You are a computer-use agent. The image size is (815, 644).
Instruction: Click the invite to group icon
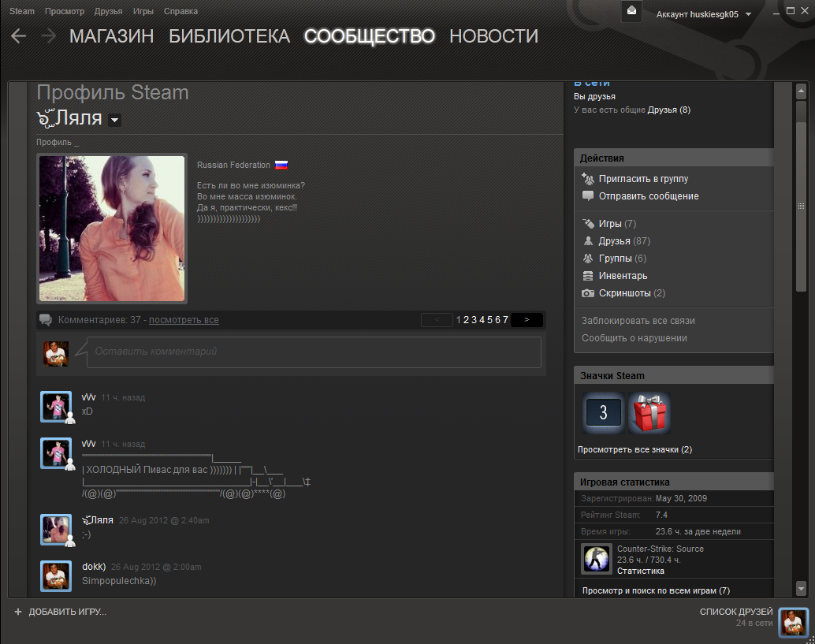click(x=588, y=179)
